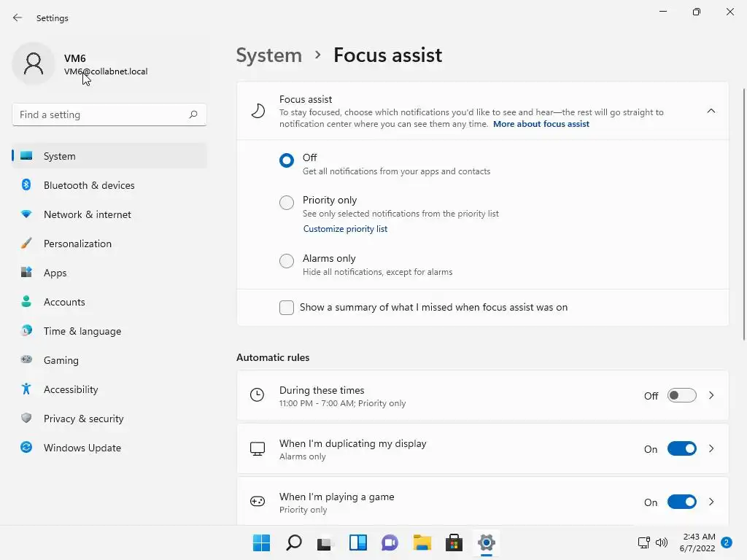Open Microsoft Store from the taskbar
747x560 pixels.
[454, 542]
